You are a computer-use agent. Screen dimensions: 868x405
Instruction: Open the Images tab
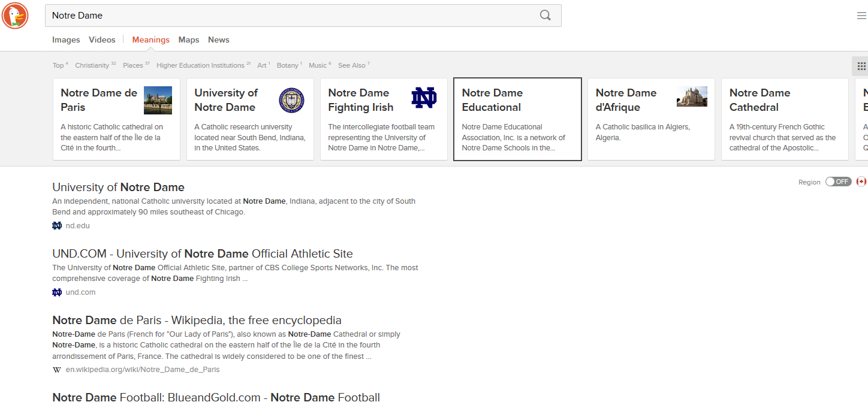(x=66, y=40)
